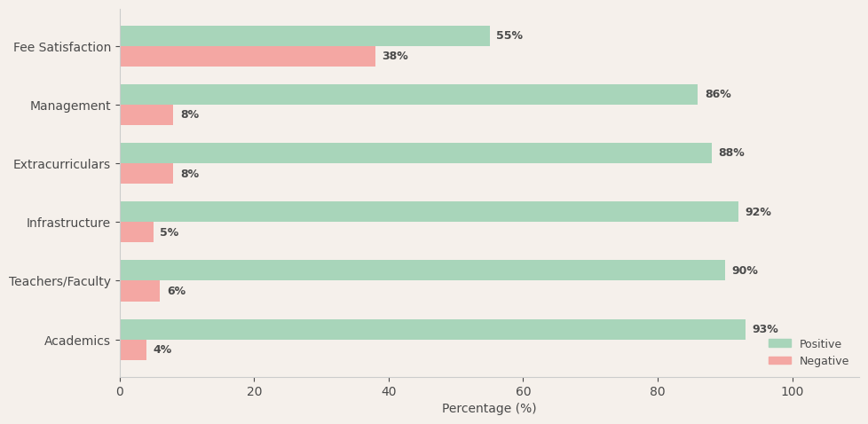
Task: Click the 93% value label
Action: 765,330
